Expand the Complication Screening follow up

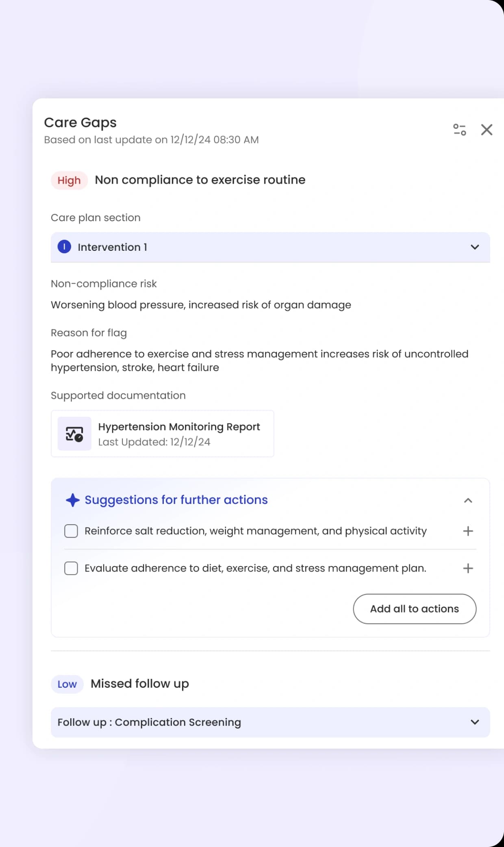tap(474, 723)
